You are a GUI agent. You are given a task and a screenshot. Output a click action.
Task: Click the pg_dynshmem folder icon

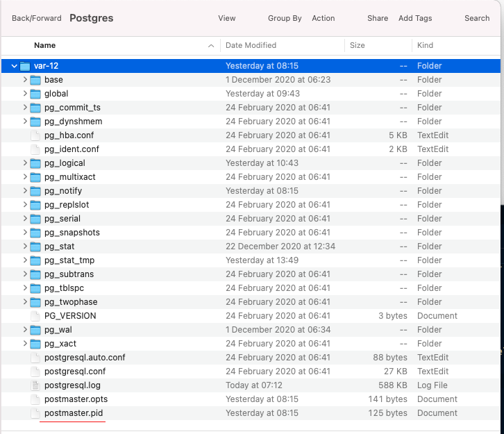tap(35, 122)
